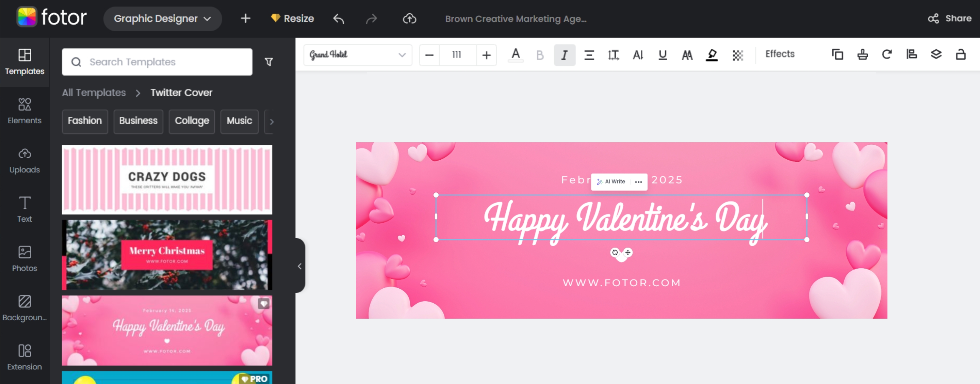
Task: Apply font color to the text
Action: click(x=516, y=55)
